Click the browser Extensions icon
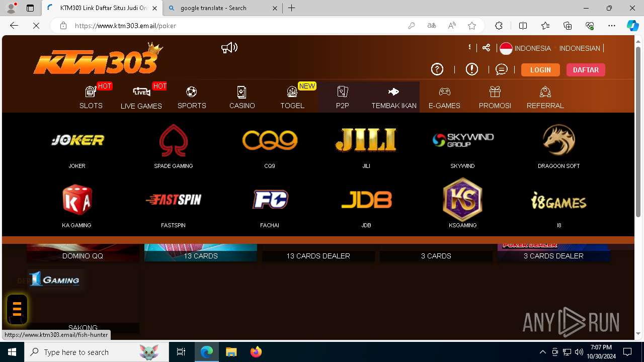The width and height of the screenshot is (644, 362). point(499,26)
